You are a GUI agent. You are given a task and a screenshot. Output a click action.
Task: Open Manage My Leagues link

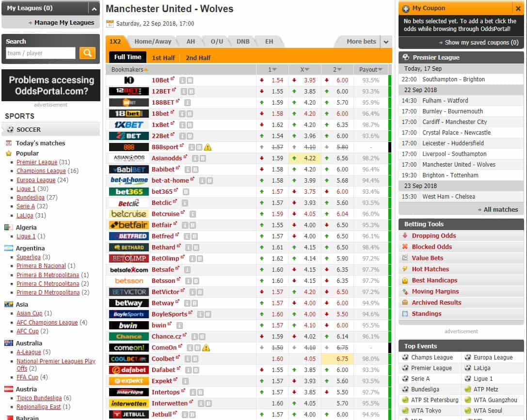[64, 22]
